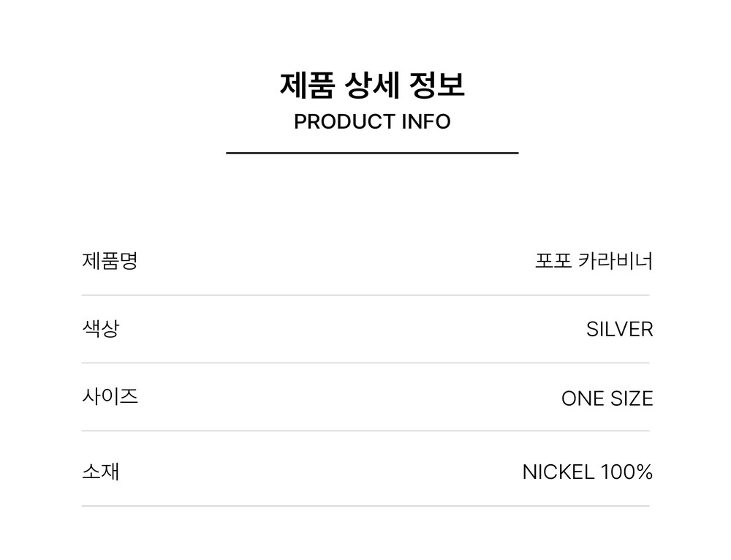This screenshot has width=731, height=560.
Task: Click the Korean heading 제품 상세 정보
Action: pyautogui.click(x=372, y=86)
